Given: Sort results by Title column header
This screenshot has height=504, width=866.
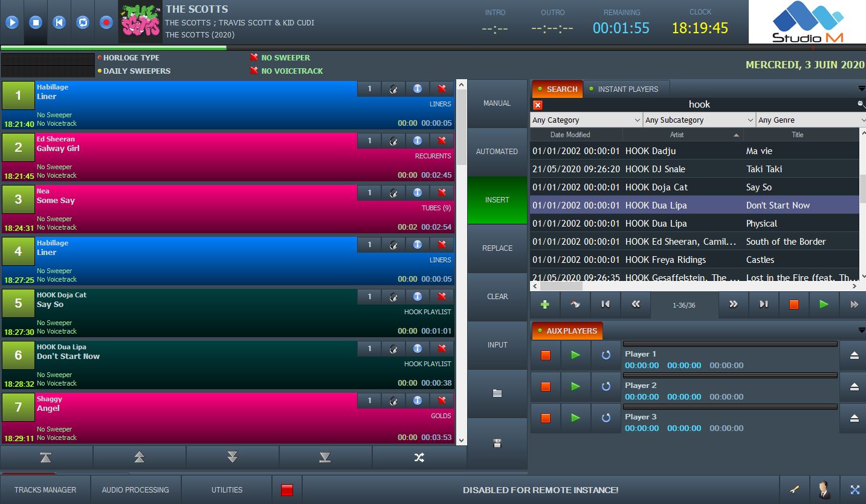Looking at the screenshot, I should 798,135.
